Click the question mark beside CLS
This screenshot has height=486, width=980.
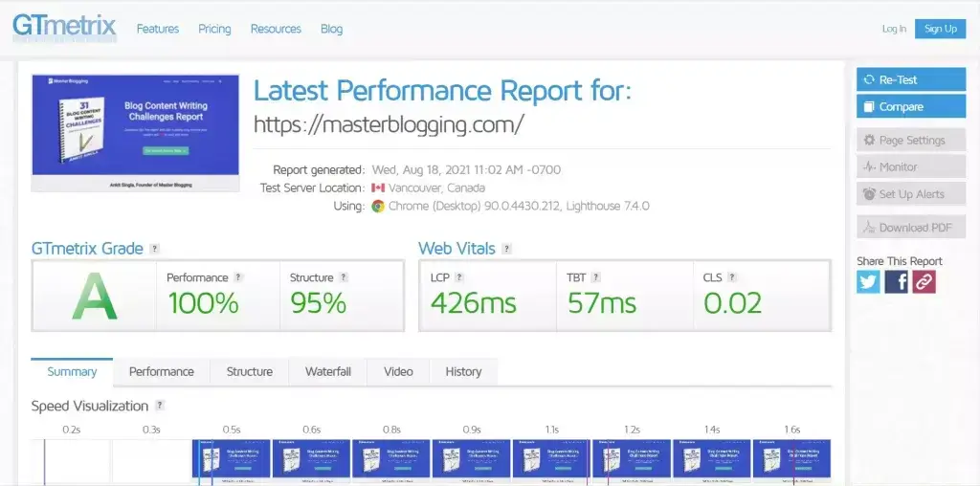732,277
